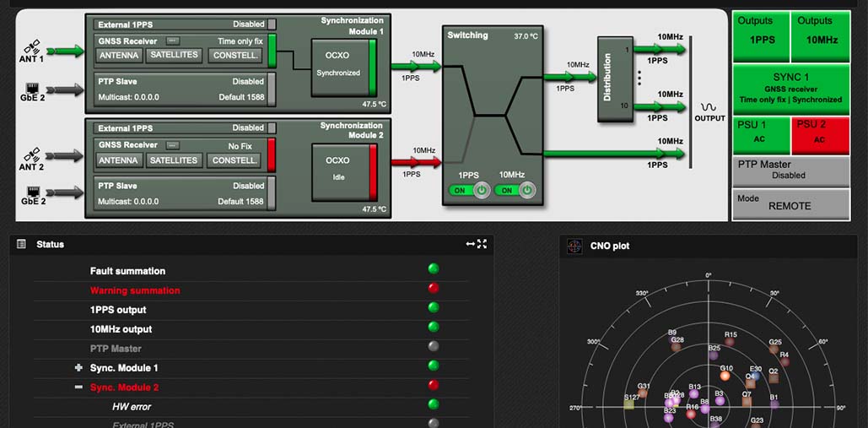Click the PSU 1 AC green tile
868x428 pixels.
(761, 136)
